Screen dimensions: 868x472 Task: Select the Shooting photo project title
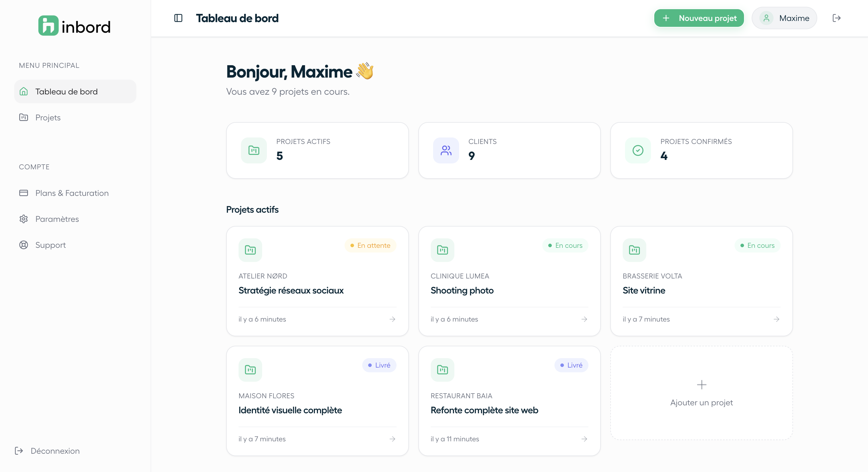(462, 291)
